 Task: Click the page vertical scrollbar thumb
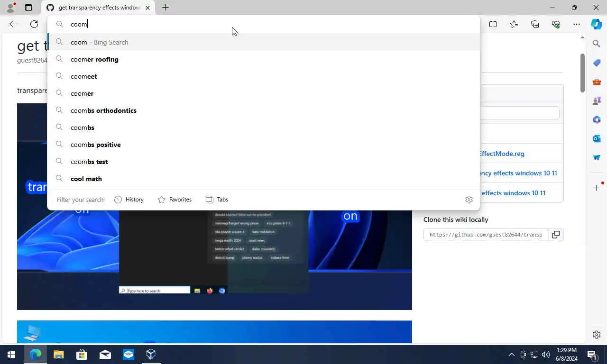(x=583, y=73)
